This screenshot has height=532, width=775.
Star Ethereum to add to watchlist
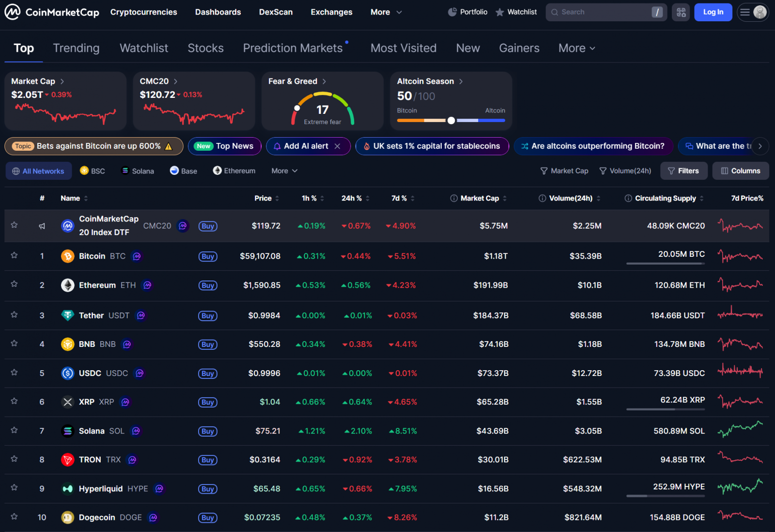coord(14,284)
